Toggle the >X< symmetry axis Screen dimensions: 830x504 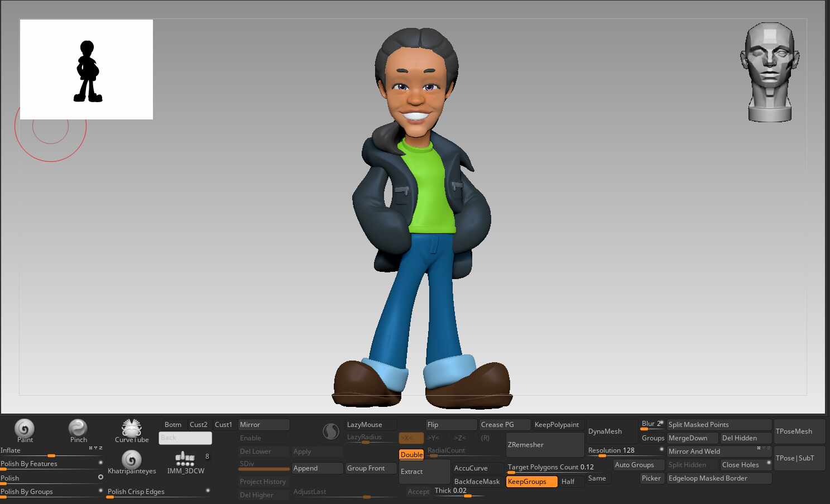(411, 438)
